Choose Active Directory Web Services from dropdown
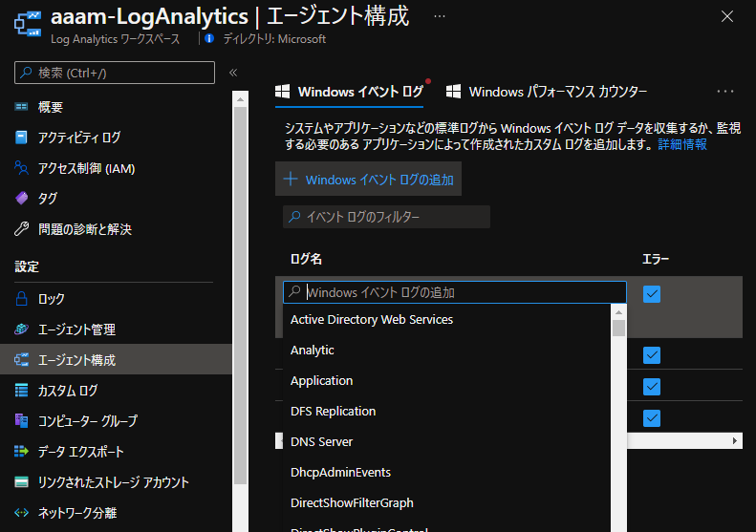The width and height of the screenshot is (756, 532). point(446,320)
